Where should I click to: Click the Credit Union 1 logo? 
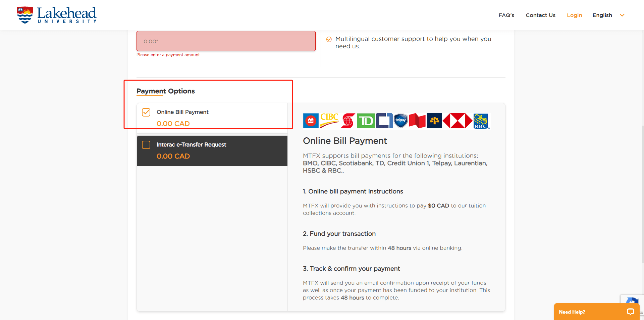click(384, 121)
